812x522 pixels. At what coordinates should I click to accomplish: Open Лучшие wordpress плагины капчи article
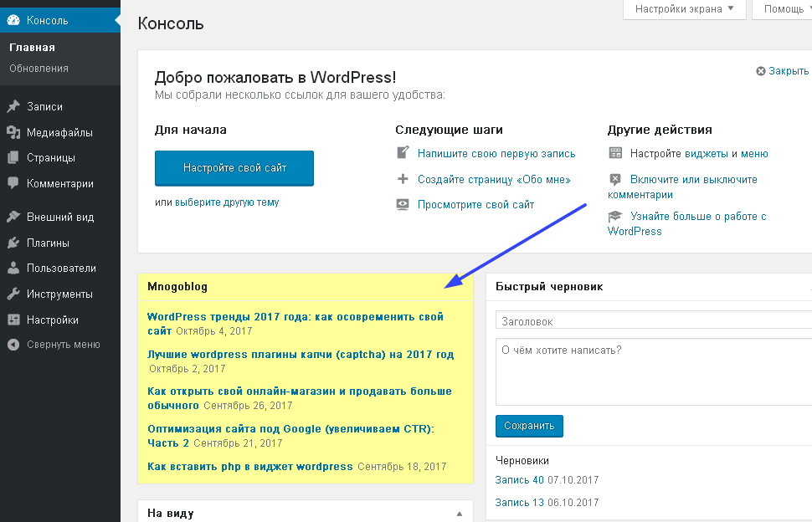tap(301, 355)
